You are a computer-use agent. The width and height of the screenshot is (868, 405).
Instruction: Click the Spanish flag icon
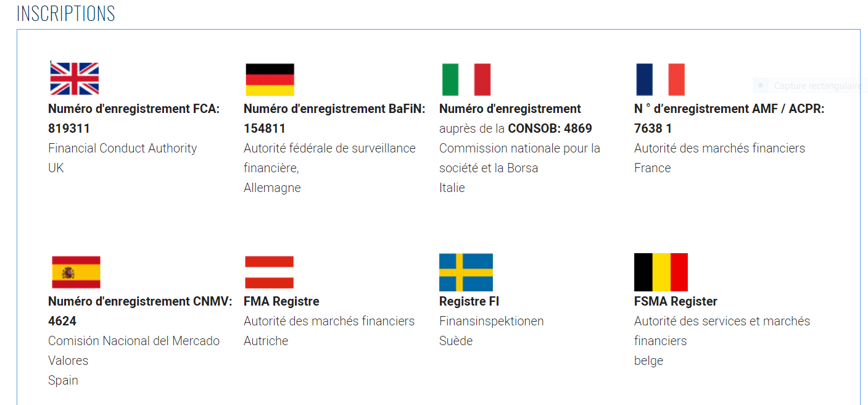(x=75, y=272)
